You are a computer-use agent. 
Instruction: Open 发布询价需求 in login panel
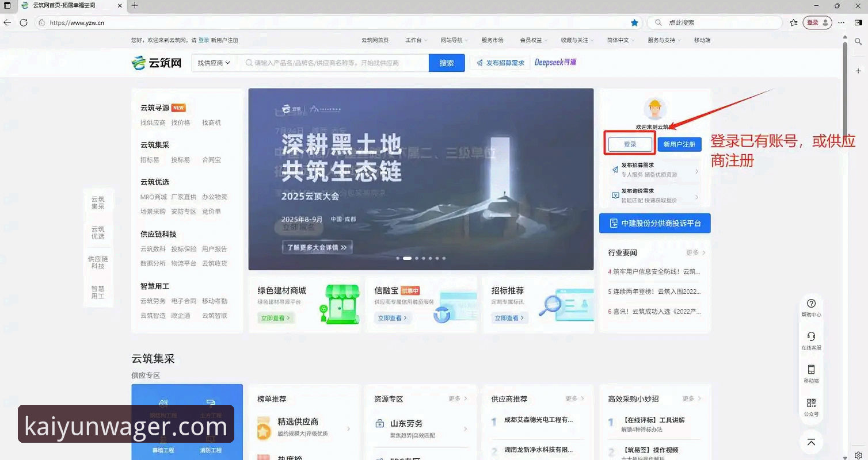(654, 195)
